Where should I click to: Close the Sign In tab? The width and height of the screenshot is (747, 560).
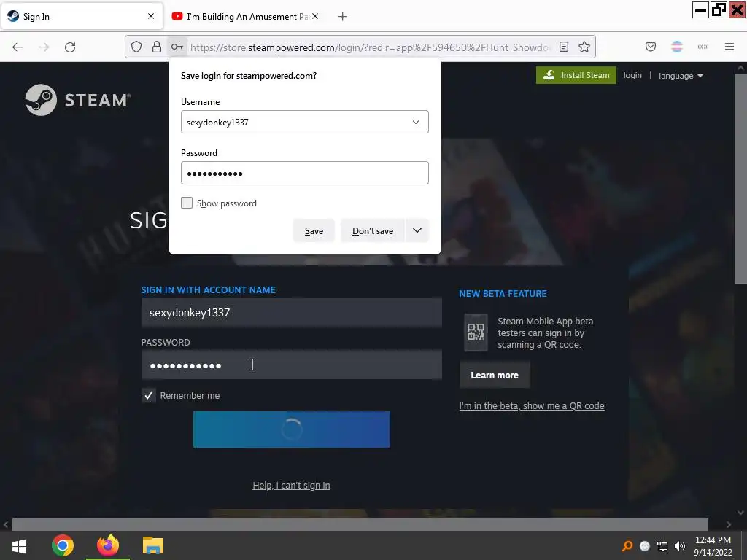tap(151, 16)
